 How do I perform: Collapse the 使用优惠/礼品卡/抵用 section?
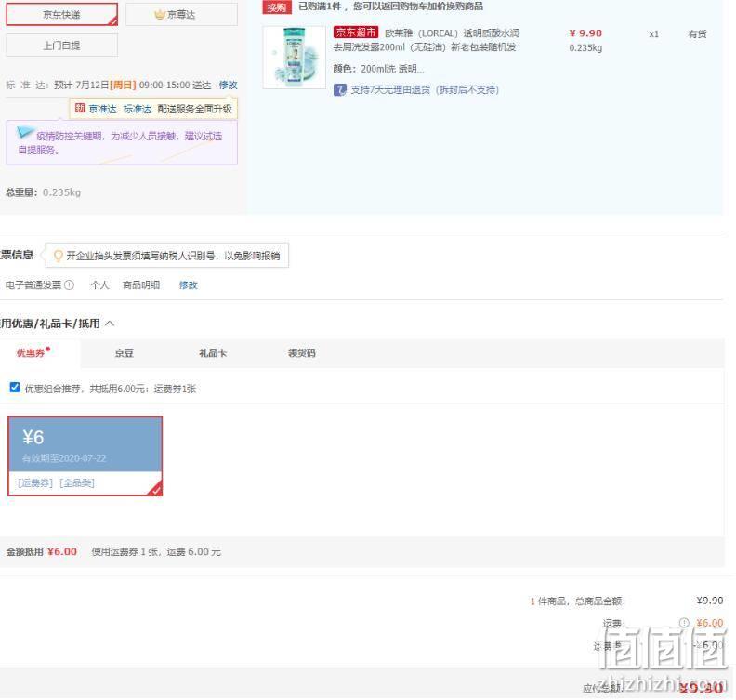[110, 324]
